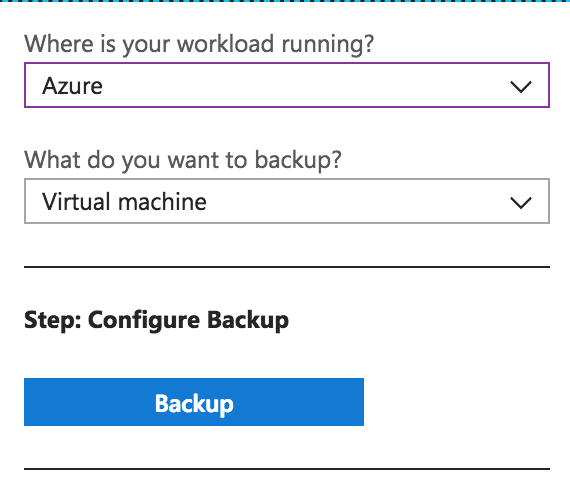Click the divider line below the Backup button
Viewport: 570px width, 498px height.
[287, 469]
